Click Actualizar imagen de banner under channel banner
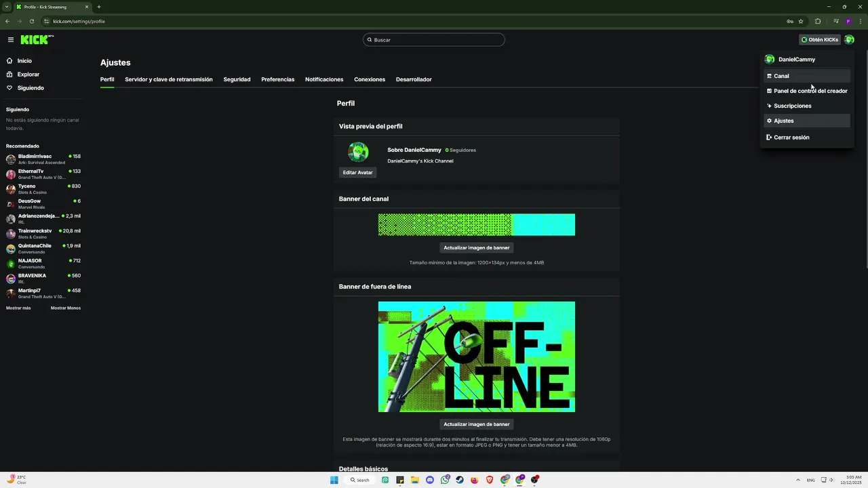 477,248
